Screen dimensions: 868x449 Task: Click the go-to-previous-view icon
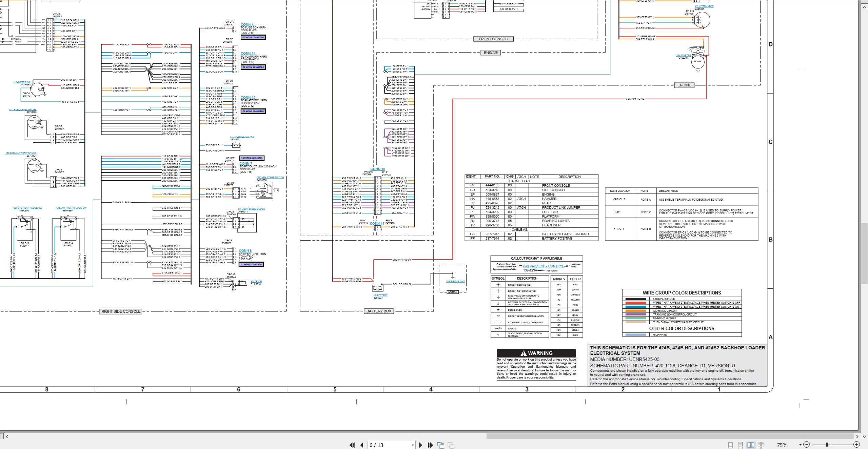tap(441, 445)
